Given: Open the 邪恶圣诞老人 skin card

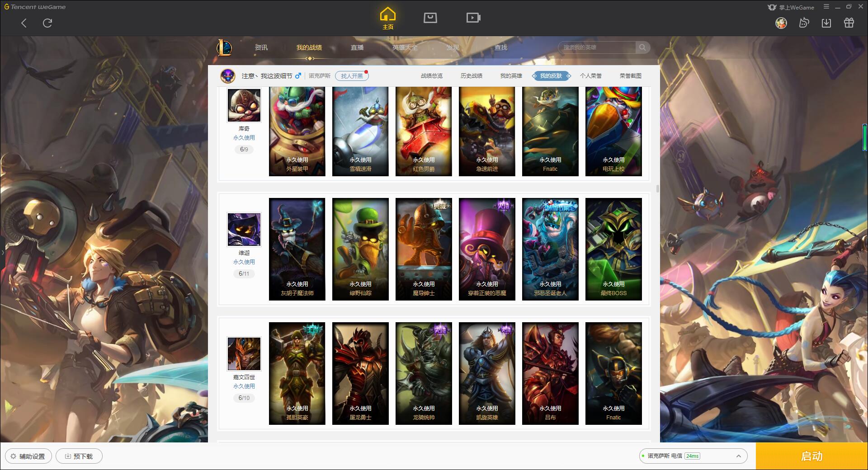Looking at the screenshot, I should click(x=550, y=249).
